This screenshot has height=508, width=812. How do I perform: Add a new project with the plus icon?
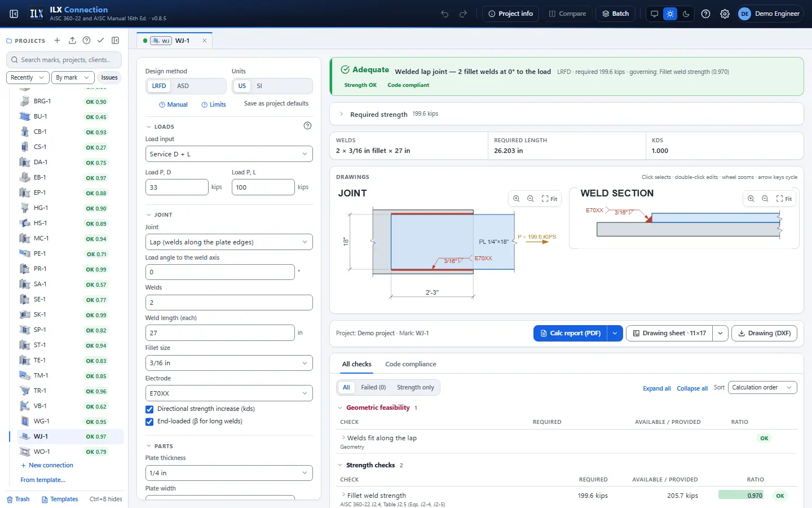57,41
